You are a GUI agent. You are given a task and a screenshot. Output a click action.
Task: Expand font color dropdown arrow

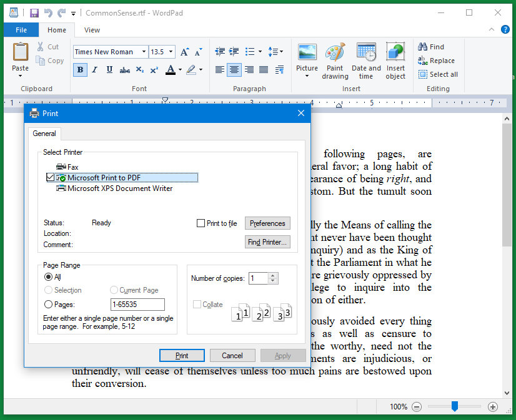[x=180, y=70]
